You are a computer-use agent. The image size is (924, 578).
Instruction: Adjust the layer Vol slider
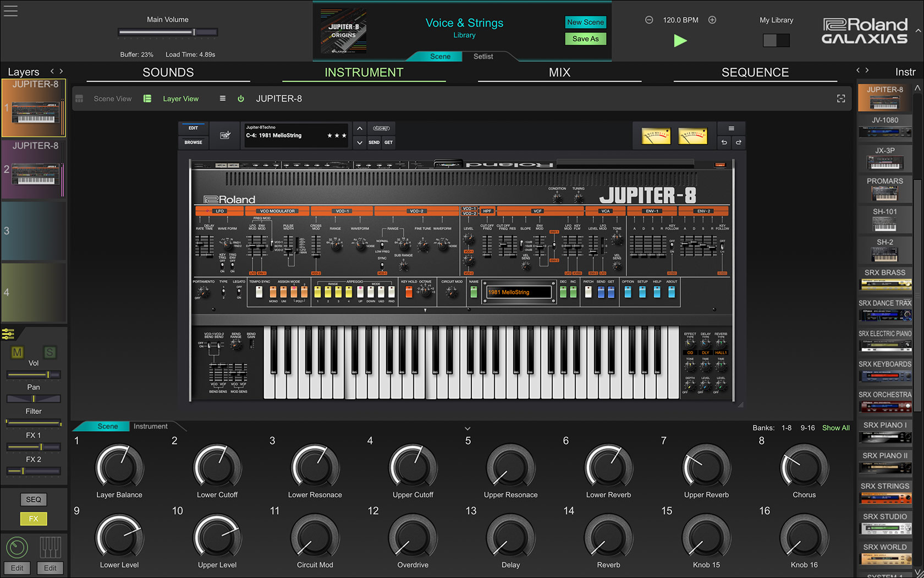pyautogui.click(x=34, y=375)
